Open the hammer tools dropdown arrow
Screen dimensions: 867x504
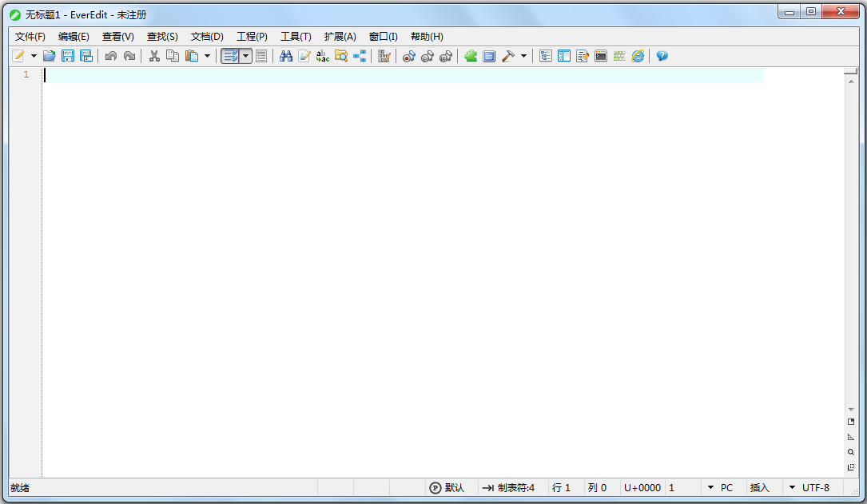point(523,56)
